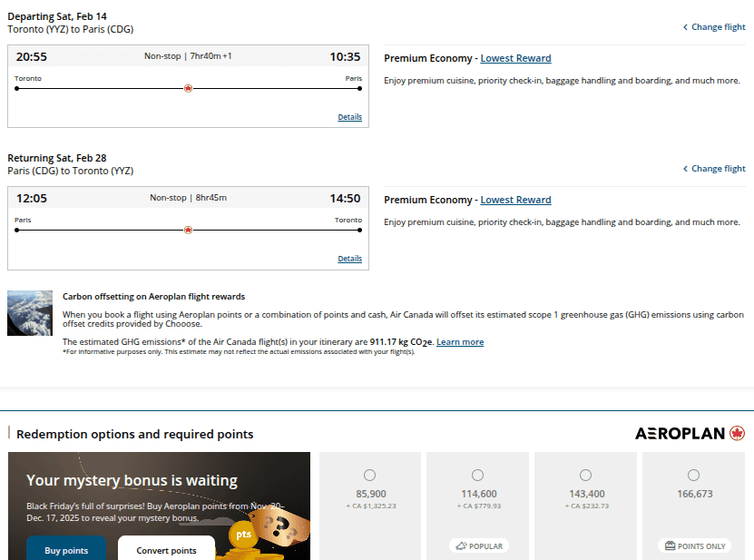Click the Aeroplan logo
The image size is (754, 560).
tap(690, 434)
